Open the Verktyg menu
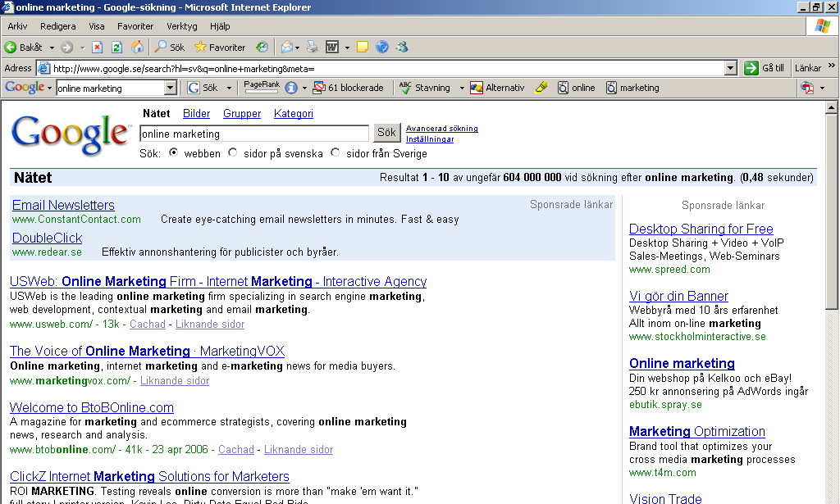 tap(181, 26)
